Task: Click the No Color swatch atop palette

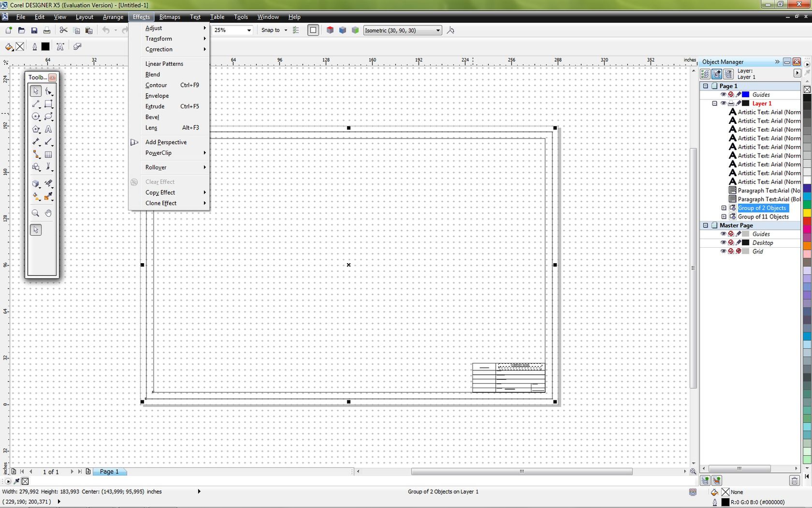Action: (807, 90)
